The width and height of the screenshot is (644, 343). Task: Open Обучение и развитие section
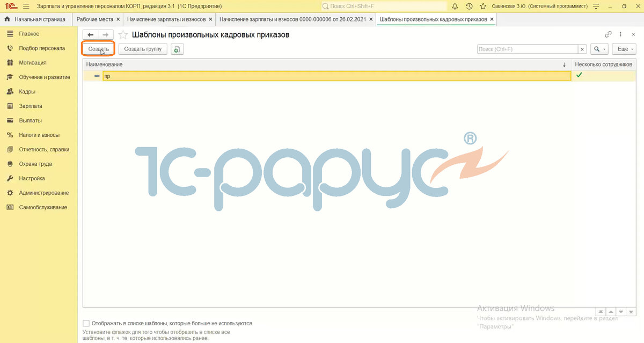tap(45, 77)
